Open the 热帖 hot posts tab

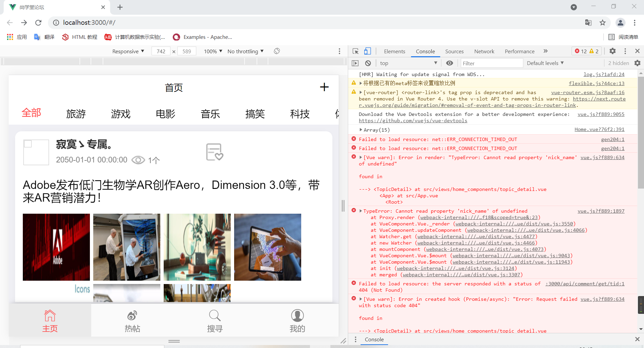tap(132, 321)
